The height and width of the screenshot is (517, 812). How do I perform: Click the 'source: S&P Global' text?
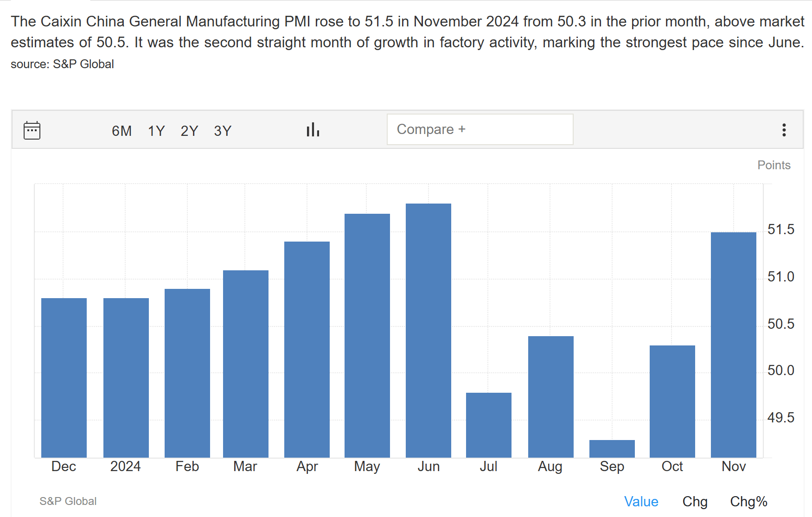coord(62,64)
